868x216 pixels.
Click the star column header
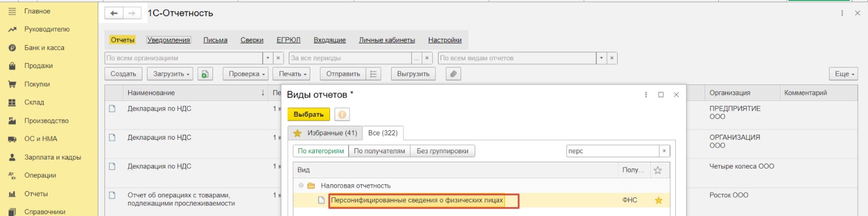click(657, 170)
